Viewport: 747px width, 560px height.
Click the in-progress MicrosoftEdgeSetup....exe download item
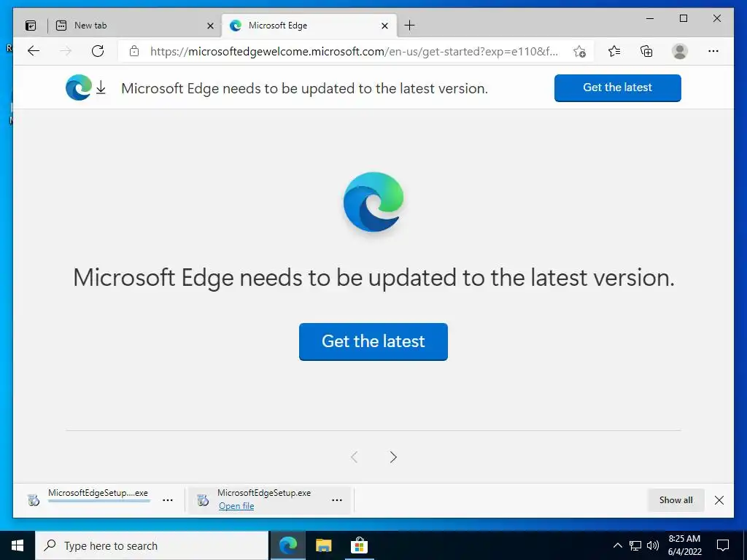98,500
